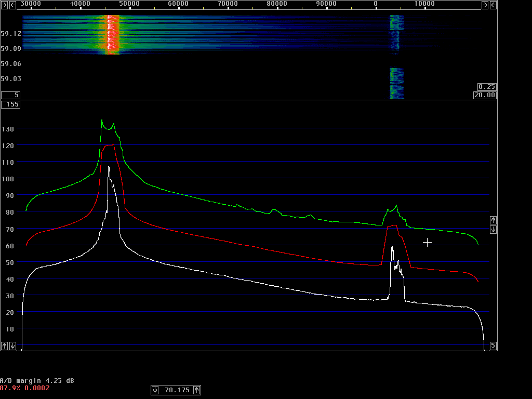Edit the spectrum box showing 155
The image size is (532, 399).
click(10, 104)
